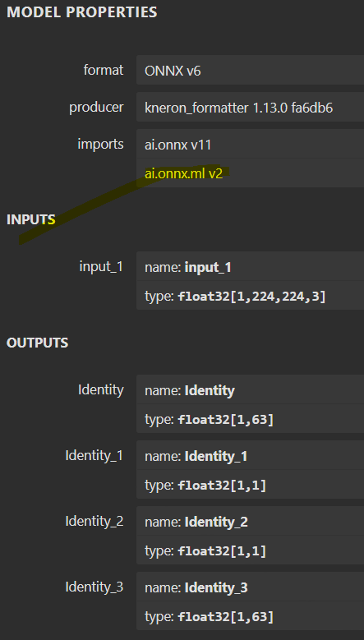Click the producer property label
364x640 pixels.
point(96,108)
